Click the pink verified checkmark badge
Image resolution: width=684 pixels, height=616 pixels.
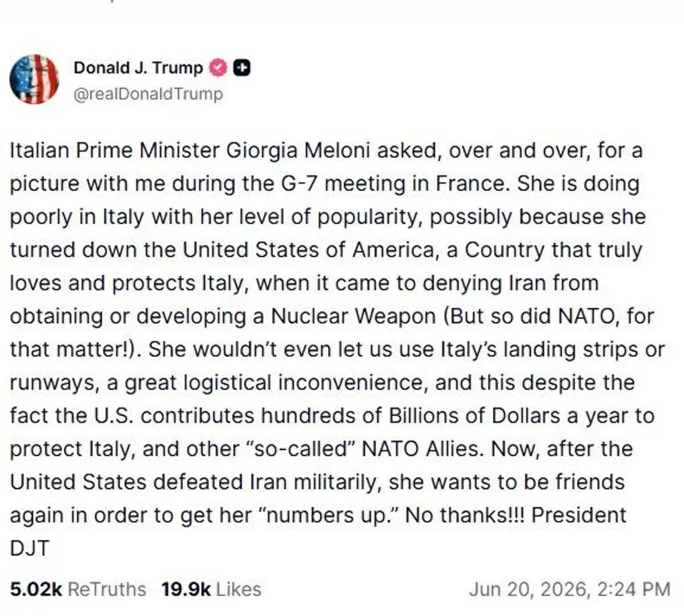(x=218, y=67)
